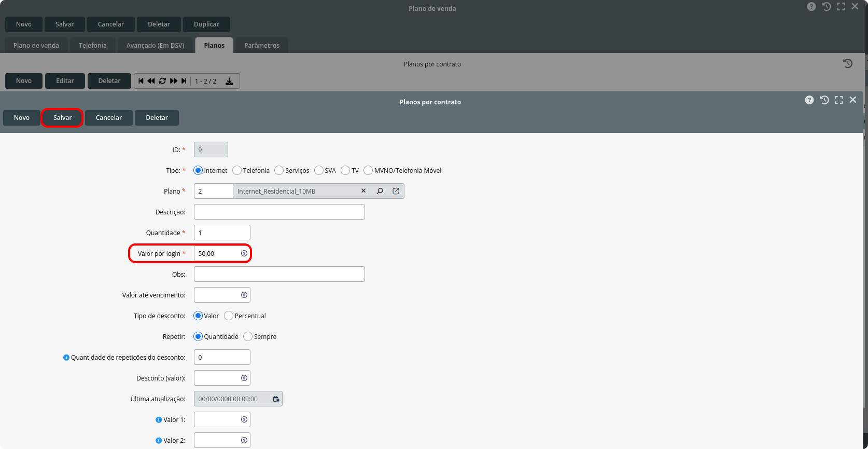This screenshot has height=449, width=868.
Task: Click Novo in top Plano de venda toolbar
Action: coord(24,24)
